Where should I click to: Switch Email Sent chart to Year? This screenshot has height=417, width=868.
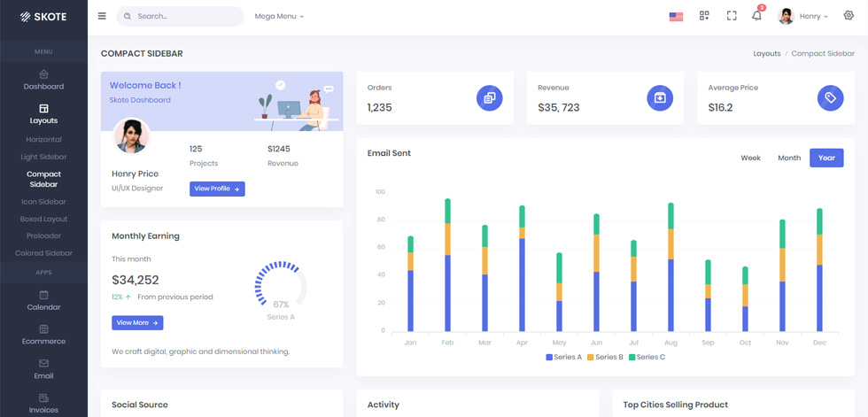pos(826,158)
